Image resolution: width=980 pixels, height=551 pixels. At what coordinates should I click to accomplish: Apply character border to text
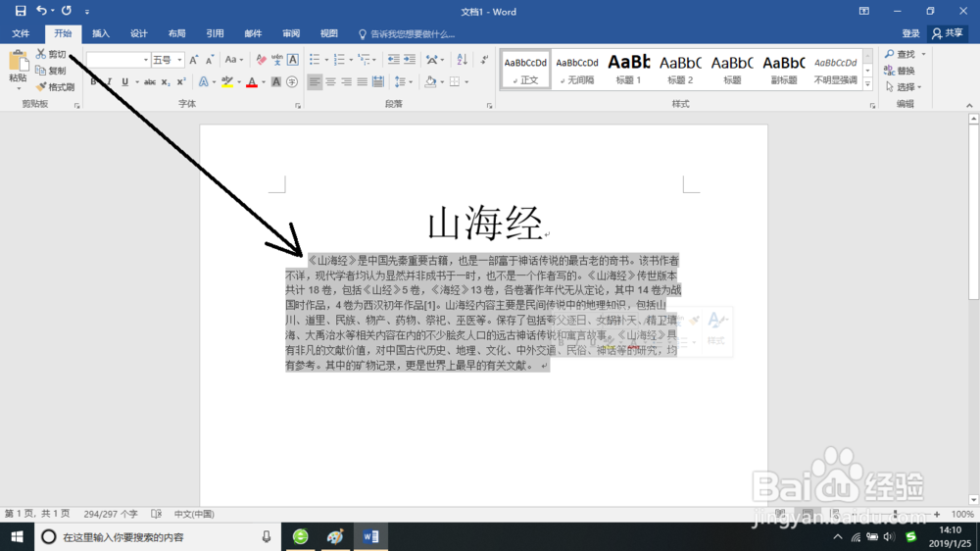click(292, 60)
